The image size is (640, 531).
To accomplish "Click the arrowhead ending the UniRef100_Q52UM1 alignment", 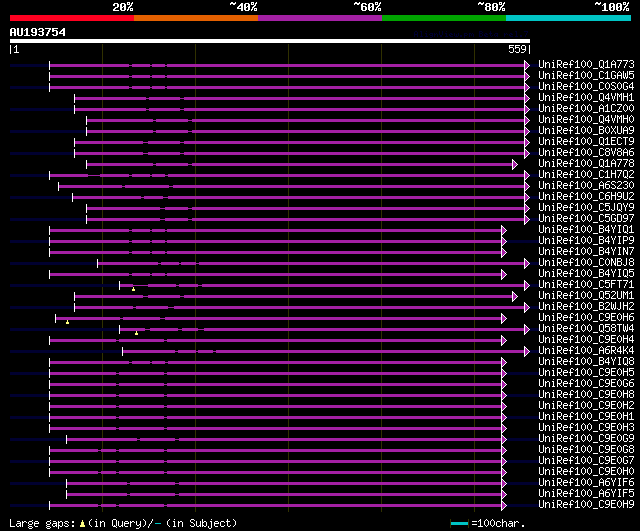I will point(515,297).
